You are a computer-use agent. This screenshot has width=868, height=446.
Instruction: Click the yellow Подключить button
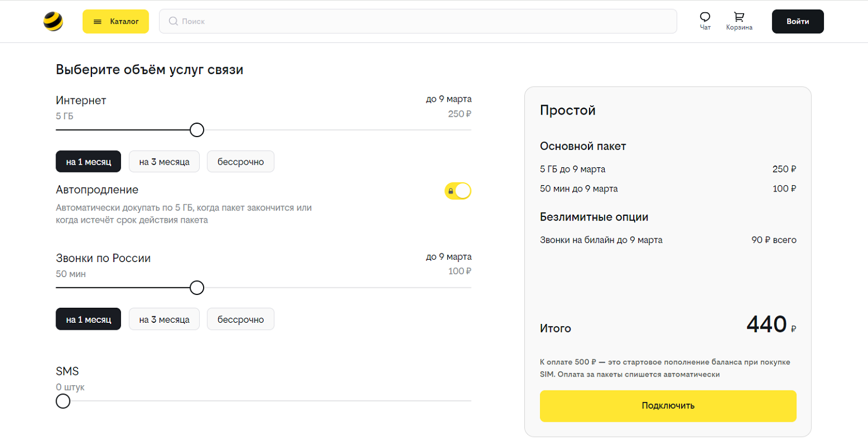point(668,406)
